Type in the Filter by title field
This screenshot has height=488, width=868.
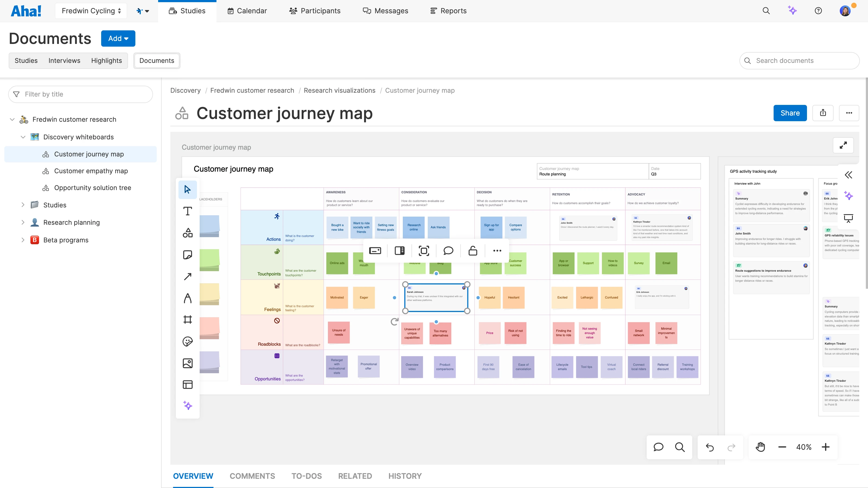[x=81, y=94]
